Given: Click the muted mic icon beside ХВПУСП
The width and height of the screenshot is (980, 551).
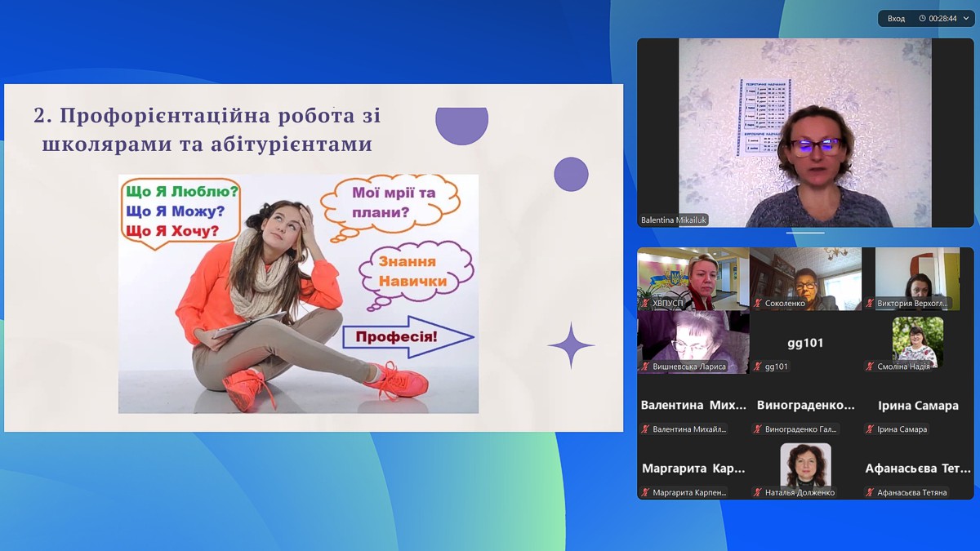Looking at the screenshot, I should click(646, 304).
